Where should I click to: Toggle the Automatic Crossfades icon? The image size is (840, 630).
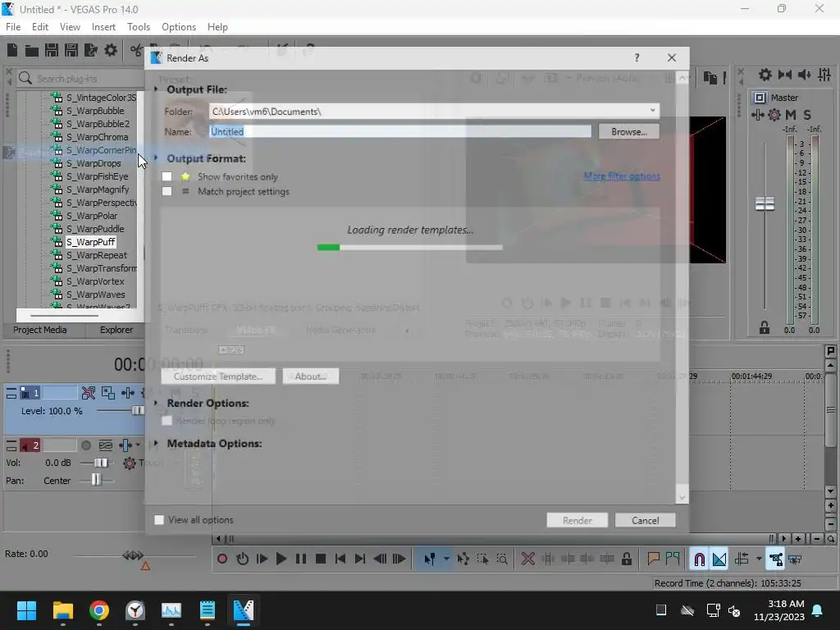coord(719,559)
